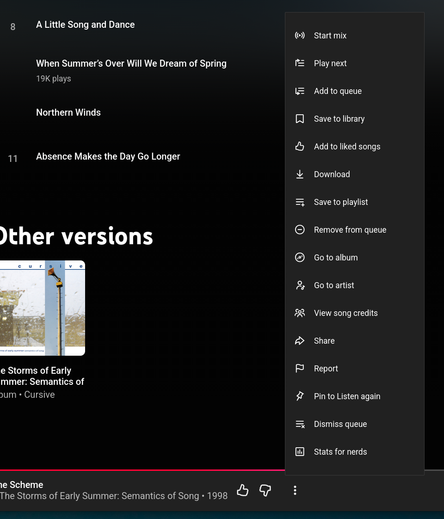This screenshot has width=444, height=519.
Task: Click the Stats for nerds chart icon
Action: coord(300,452)
